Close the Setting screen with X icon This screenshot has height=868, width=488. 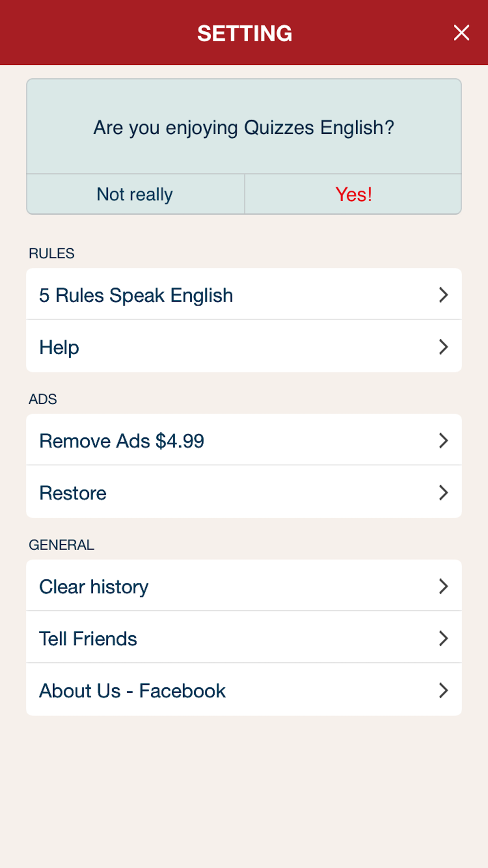click(x=461, y=33)
